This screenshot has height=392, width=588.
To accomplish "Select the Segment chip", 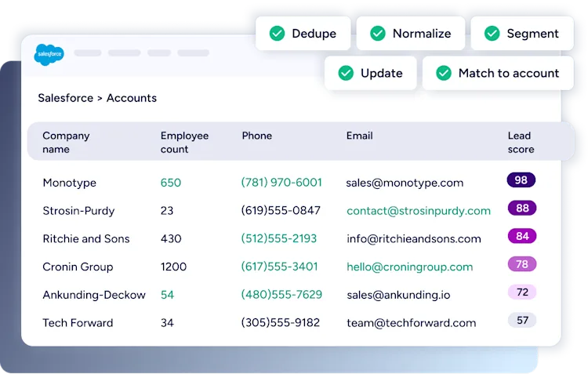I will click(x=522, y=34).
